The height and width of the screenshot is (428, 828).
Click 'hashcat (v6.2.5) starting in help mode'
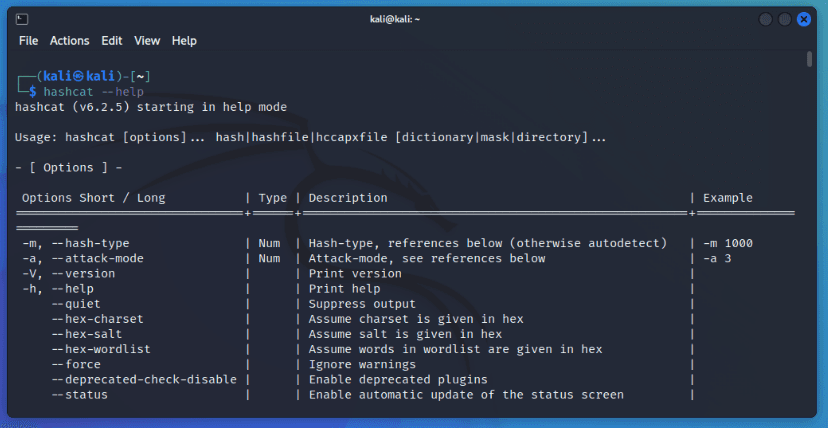coord(150,107)
